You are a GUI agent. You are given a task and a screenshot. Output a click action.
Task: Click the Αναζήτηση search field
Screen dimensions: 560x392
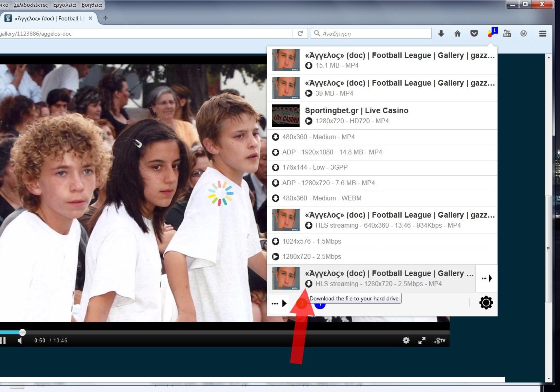[x=374, y=34]
